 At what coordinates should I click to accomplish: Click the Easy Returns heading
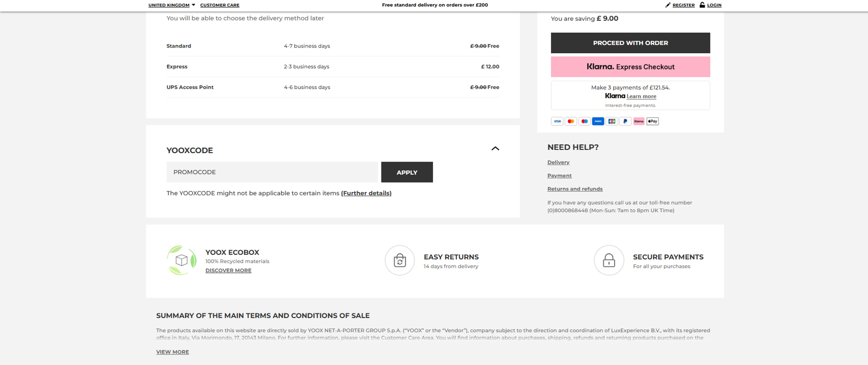(451, 257)
